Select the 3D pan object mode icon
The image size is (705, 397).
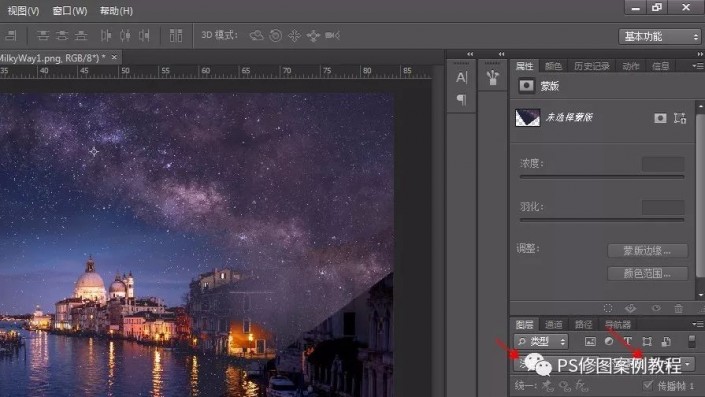[294, 35]
